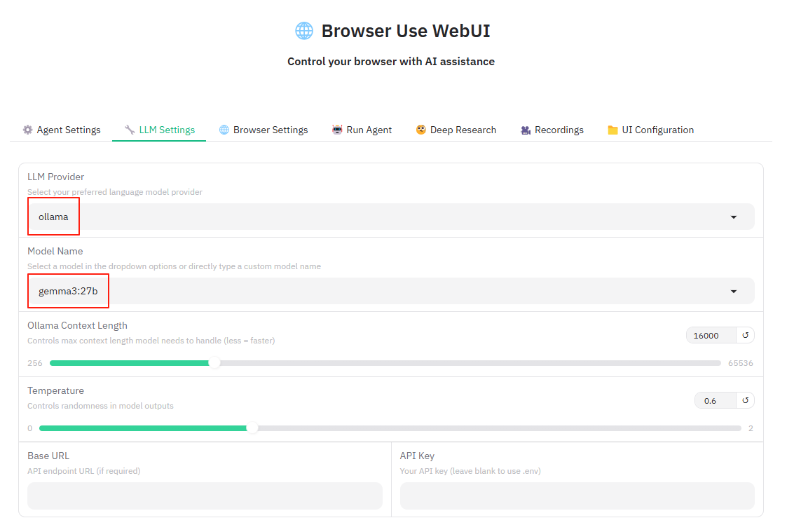
Task: Click the face icon beside Deep Research
Action: (420, 130)
